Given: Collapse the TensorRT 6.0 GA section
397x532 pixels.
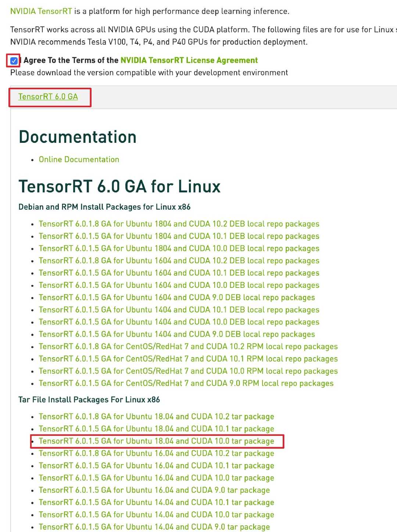Looking at the screenshot, I should [x=48, y=97].
